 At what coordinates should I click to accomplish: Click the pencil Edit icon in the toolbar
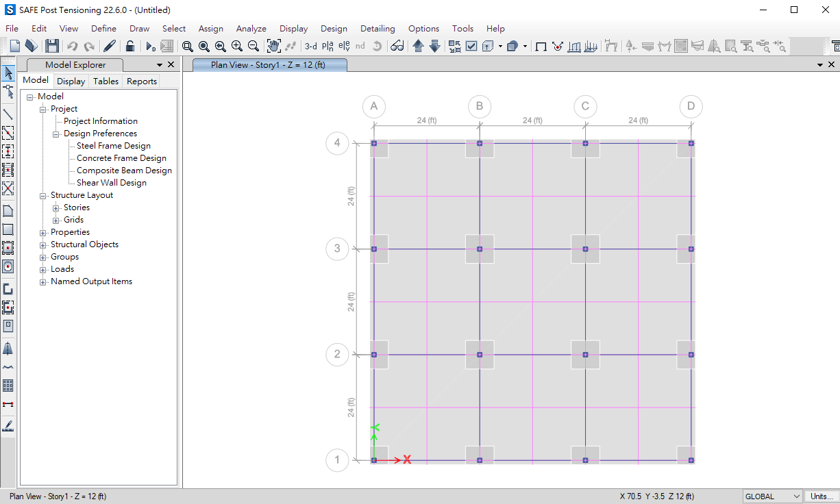click(x=109, y=46)
